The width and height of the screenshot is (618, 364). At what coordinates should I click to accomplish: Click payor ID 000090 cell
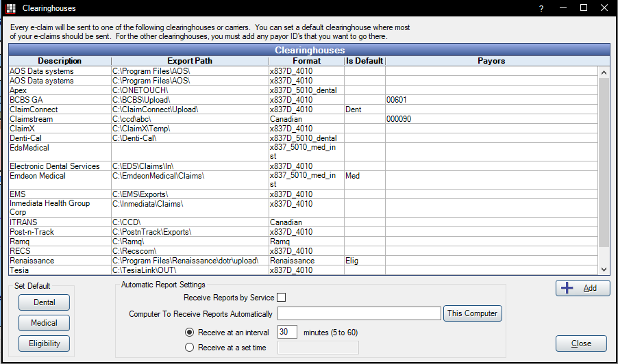coord(491,119)
